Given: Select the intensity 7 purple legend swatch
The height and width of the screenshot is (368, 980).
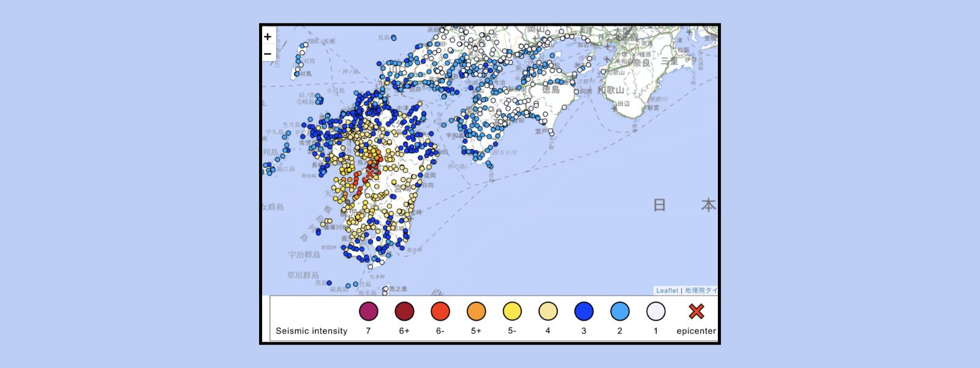Looking at the screenshot, I should point(368,312).
